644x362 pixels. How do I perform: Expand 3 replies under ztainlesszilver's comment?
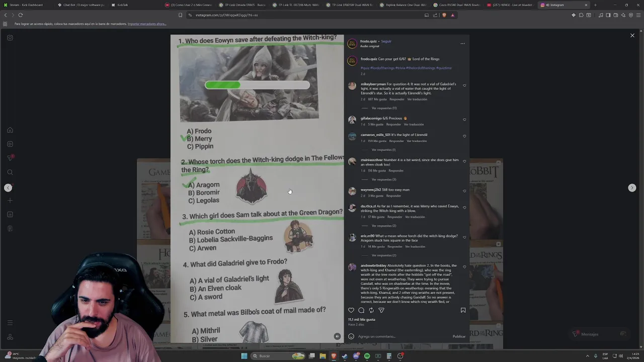click(384, 179)
